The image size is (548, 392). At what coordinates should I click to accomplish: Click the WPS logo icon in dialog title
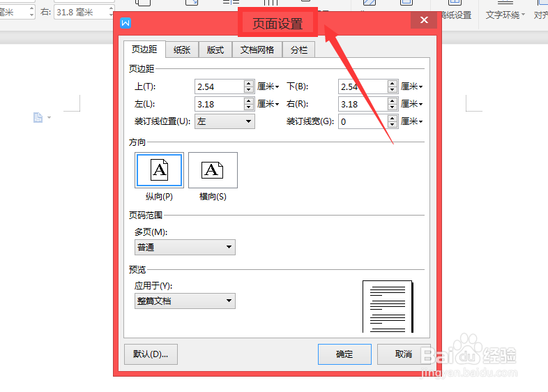click(125, 23)
